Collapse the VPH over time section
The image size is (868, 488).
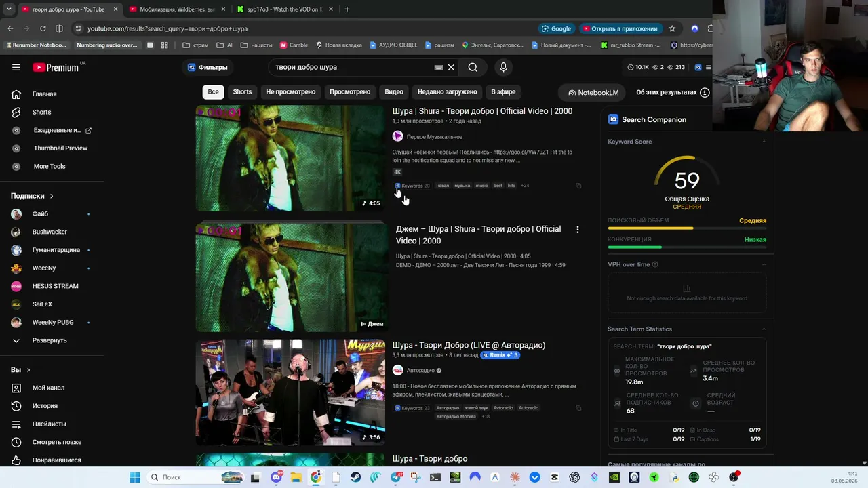point(764,264)
